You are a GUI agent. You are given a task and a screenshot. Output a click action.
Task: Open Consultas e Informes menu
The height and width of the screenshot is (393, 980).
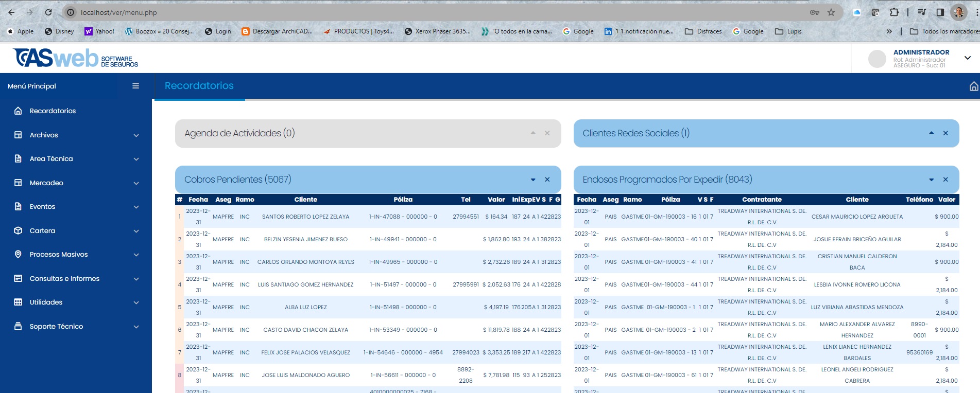[64, 278]
